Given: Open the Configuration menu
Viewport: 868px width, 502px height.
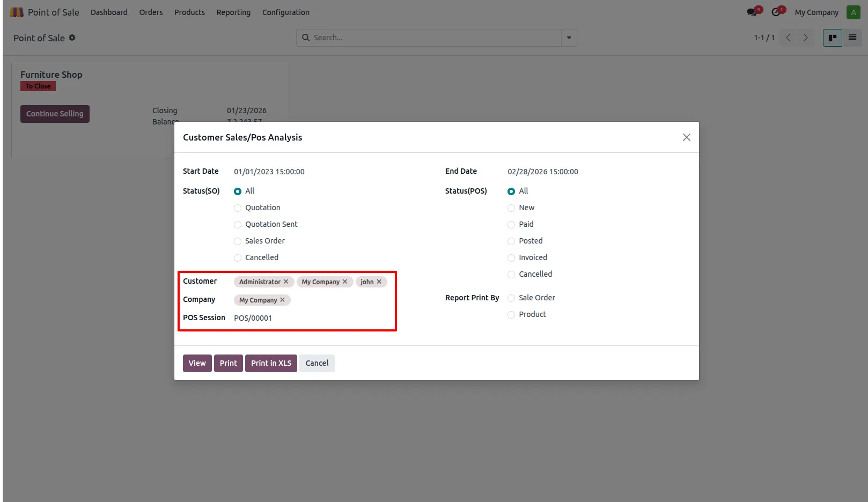Looking at the screenshot, I should pyautogui.click(x=286, y=12).
